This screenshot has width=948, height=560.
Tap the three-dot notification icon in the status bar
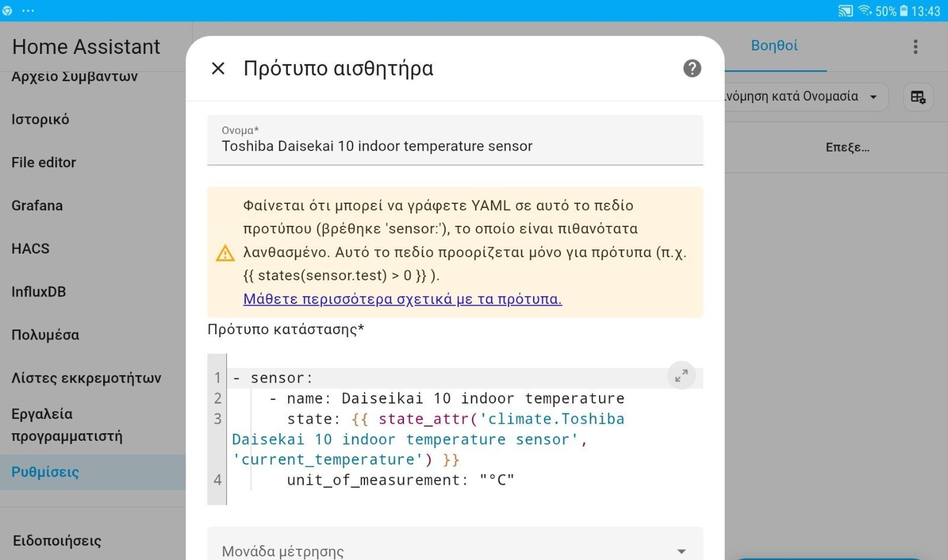pyautogui.click(x=28, y=11)
